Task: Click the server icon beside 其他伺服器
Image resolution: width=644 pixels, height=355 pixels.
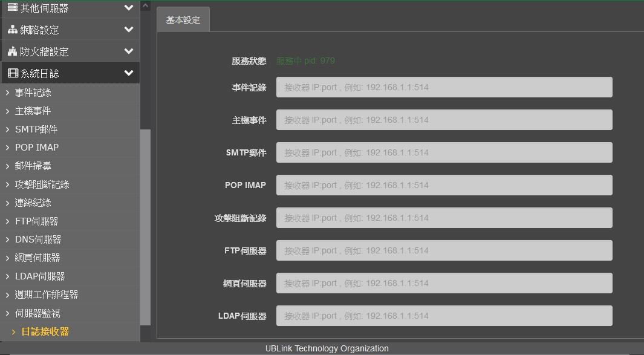Action: [12, 7]
